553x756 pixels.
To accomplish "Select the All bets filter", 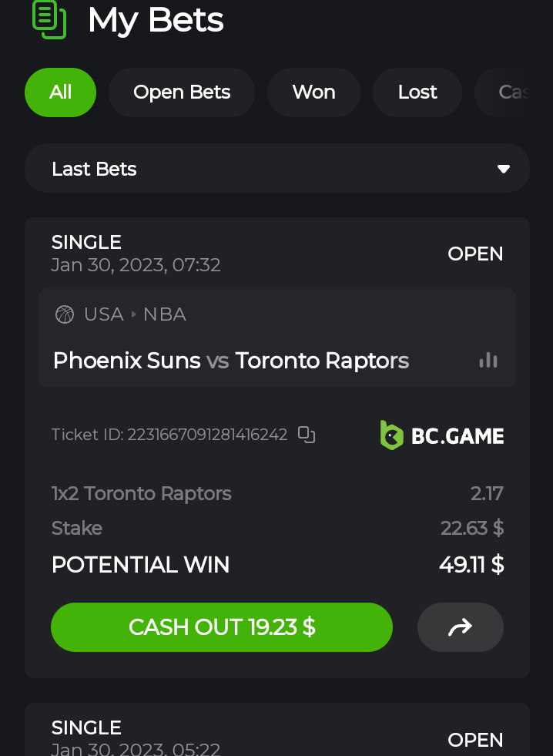I will click(60, 92).
